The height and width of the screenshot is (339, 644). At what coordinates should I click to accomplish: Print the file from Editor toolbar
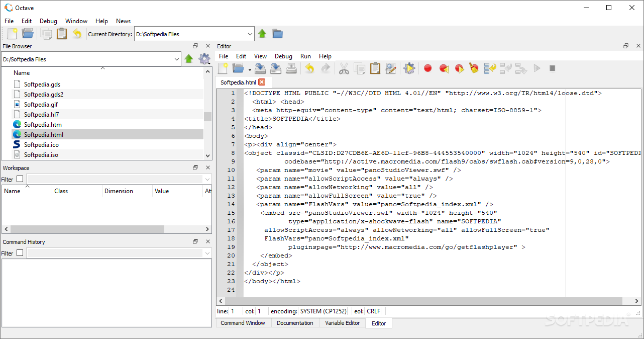(291, 68)
